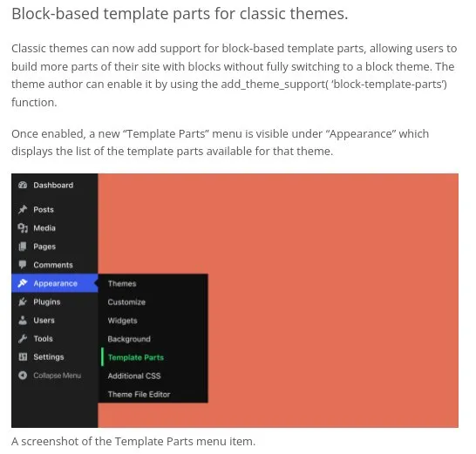This screenshot has width=476, height=454.
Task: Choose the Background submenu entry
Action: 129,339
